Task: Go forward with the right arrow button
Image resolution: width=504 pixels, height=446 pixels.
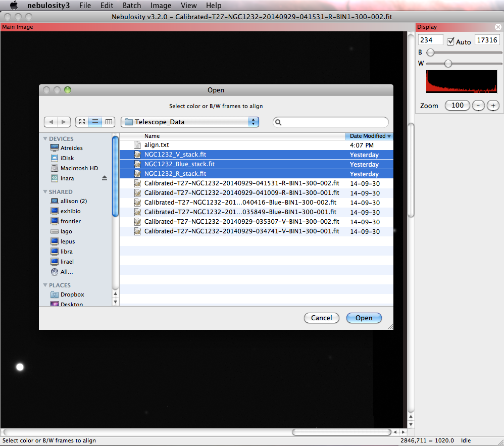Action: (64, 122)
